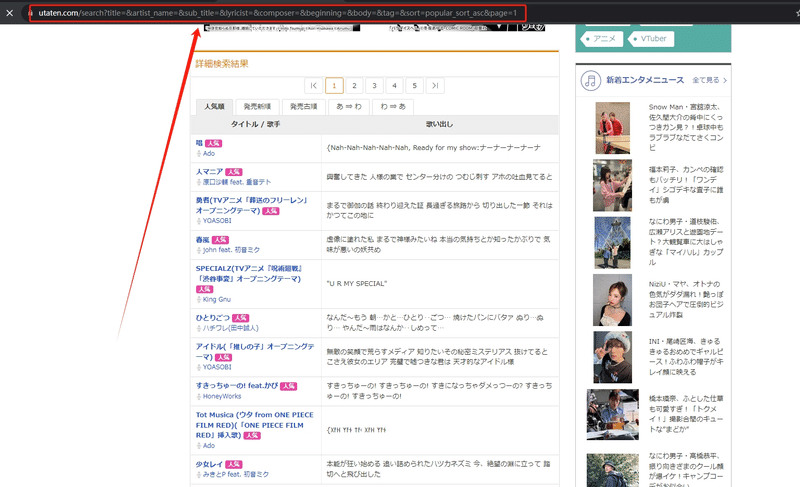This screenshot has width=800, height=487.
Task: Click 全て見る link with chevron
Action: [710, 80]
